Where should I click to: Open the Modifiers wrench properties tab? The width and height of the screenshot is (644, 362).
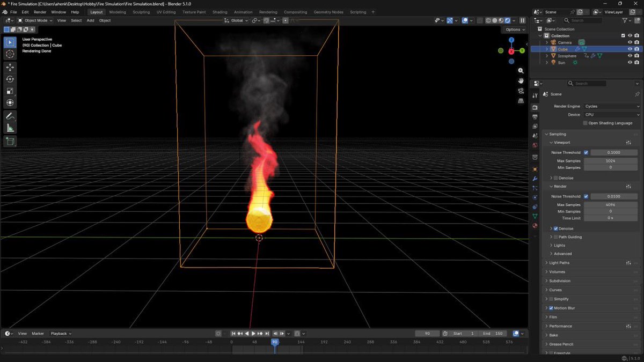(x=535, y=179)
